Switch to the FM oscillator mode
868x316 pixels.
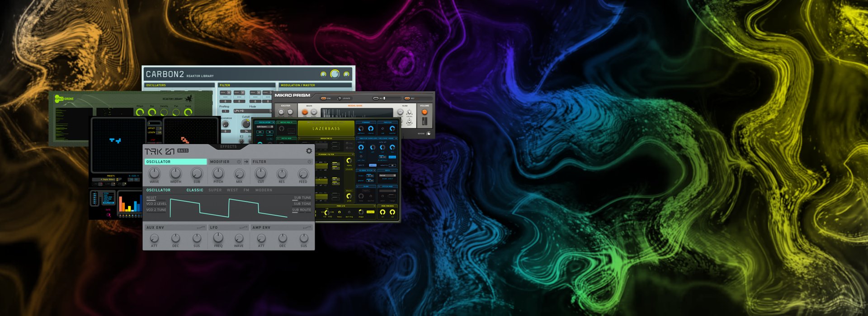click(x=246, y=190)
